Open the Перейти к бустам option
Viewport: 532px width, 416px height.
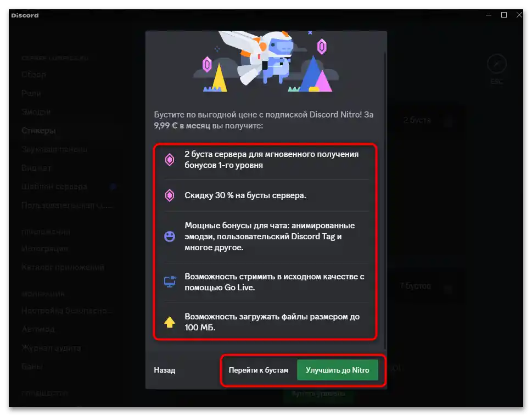pyautogui.click(x=258, y=370)
